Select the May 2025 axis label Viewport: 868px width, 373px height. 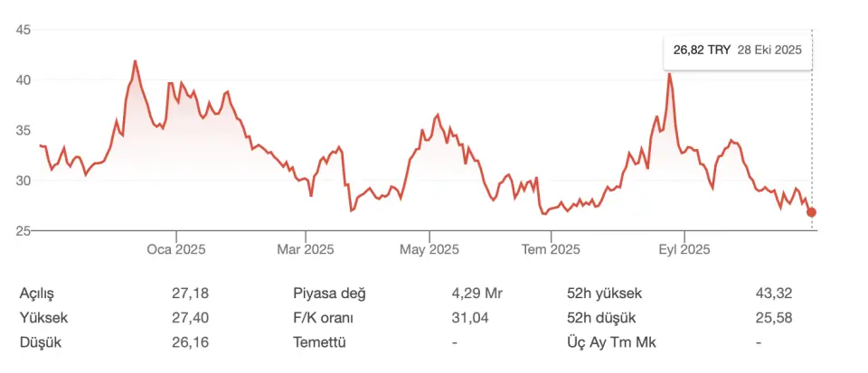coord(429,249)
